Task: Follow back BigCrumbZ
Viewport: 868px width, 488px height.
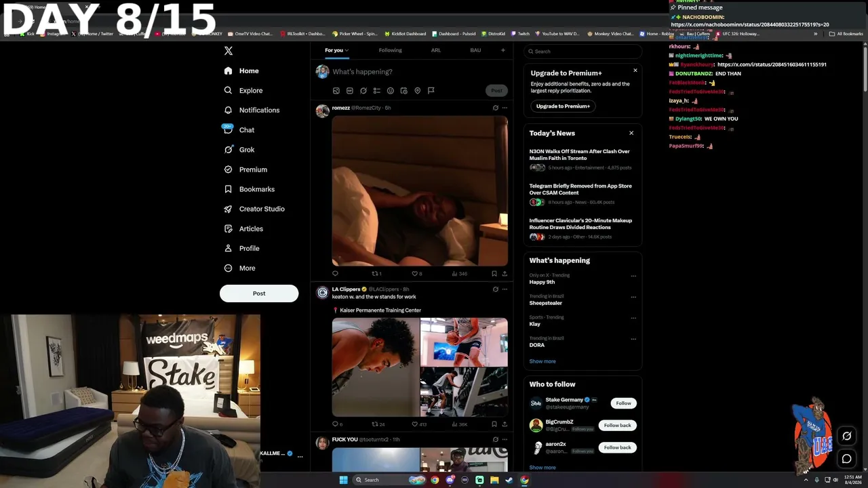Action: click(617, 426)
